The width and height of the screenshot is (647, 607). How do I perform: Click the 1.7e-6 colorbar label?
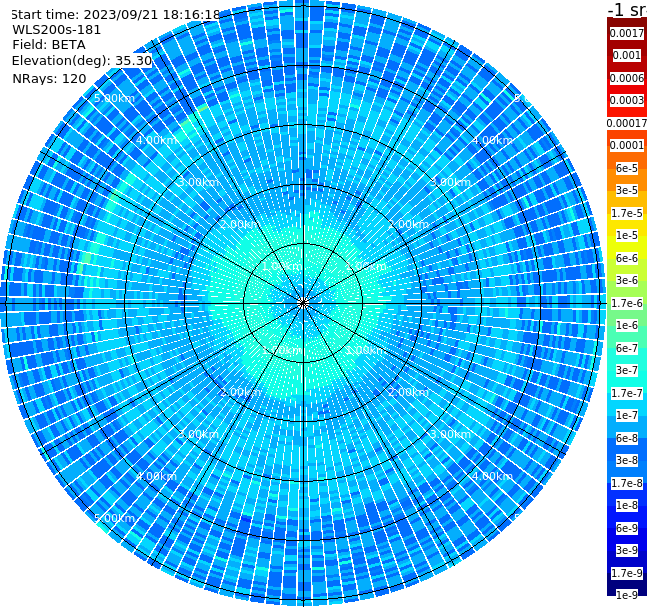627,303
